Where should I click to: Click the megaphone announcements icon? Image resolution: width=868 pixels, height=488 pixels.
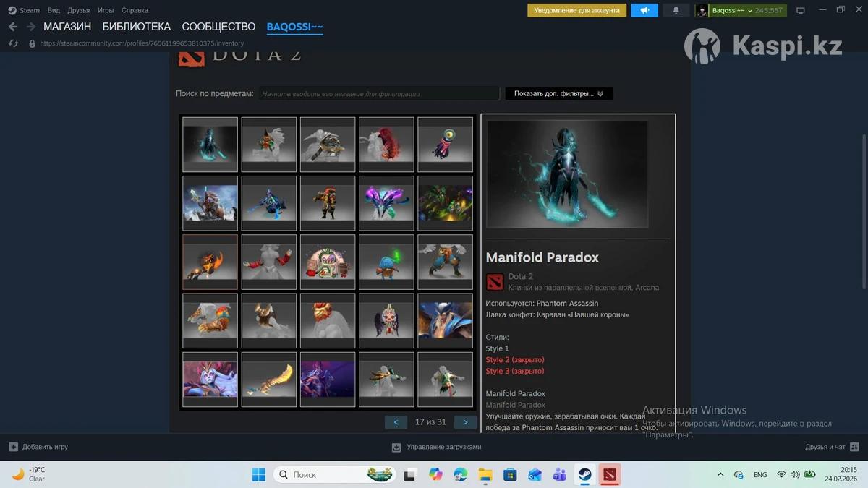[644, 10]
